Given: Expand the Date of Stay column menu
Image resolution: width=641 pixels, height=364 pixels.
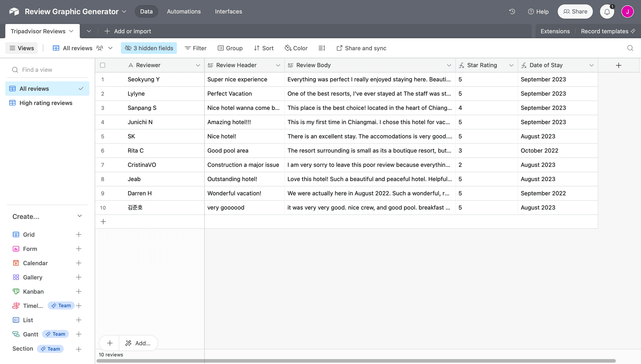Looking at the screenshot, I should (x=591, y=65).
